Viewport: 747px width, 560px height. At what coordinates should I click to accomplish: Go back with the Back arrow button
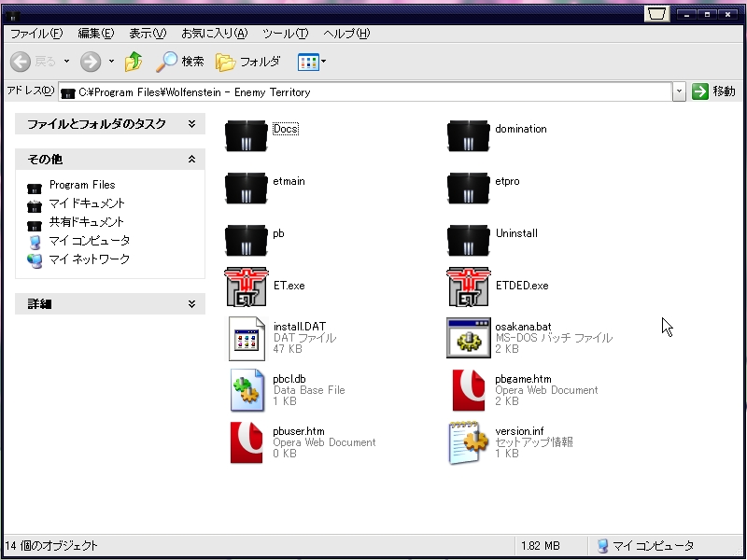tap(21, 62)
